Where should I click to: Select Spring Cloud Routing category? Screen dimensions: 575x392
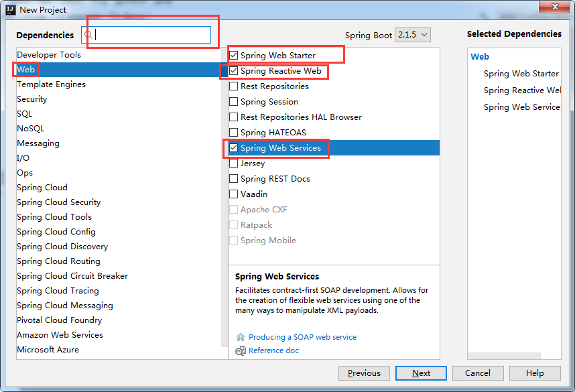coord(119,261)
